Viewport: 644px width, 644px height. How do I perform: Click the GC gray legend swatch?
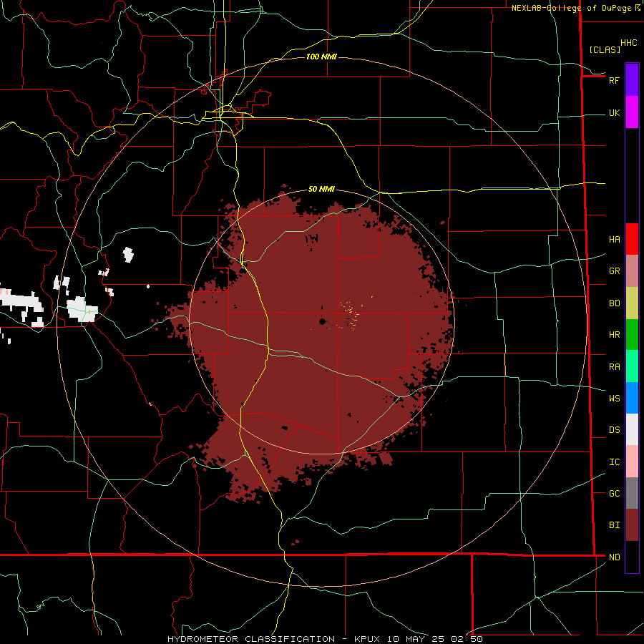pos(632,493)
